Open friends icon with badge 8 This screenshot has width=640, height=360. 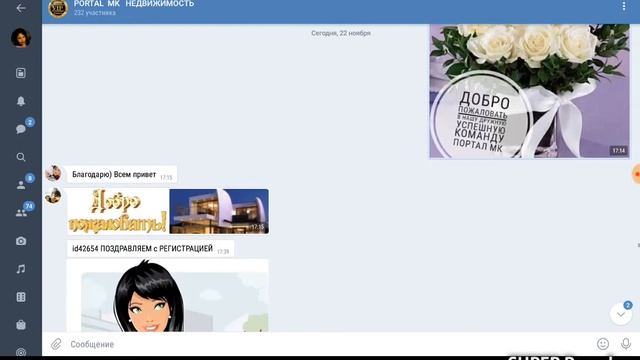point(21,185)
